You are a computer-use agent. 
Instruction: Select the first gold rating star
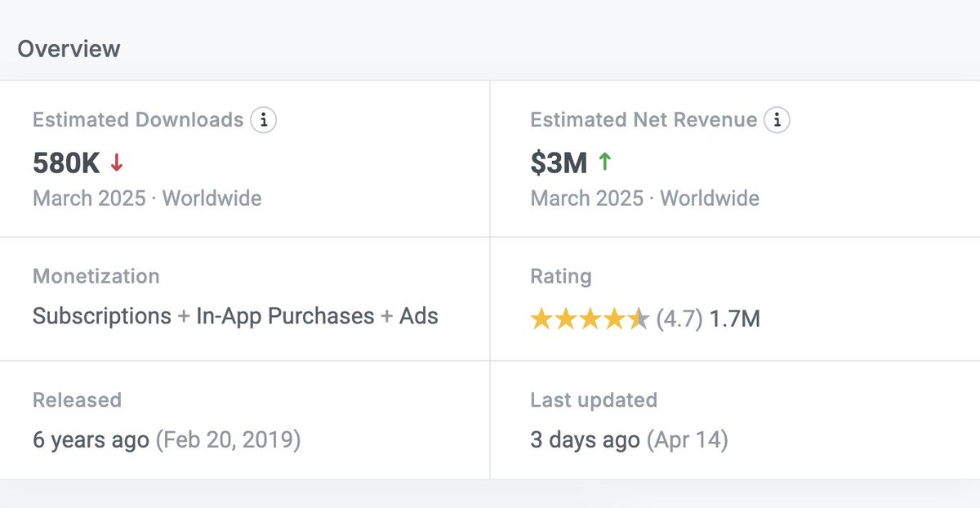(541, 317)
